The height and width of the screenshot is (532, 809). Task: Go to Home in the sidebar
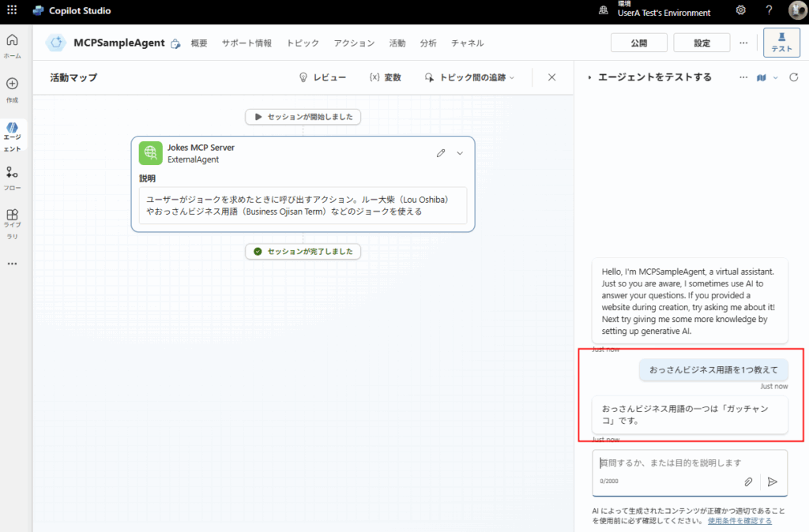(13, 46)
